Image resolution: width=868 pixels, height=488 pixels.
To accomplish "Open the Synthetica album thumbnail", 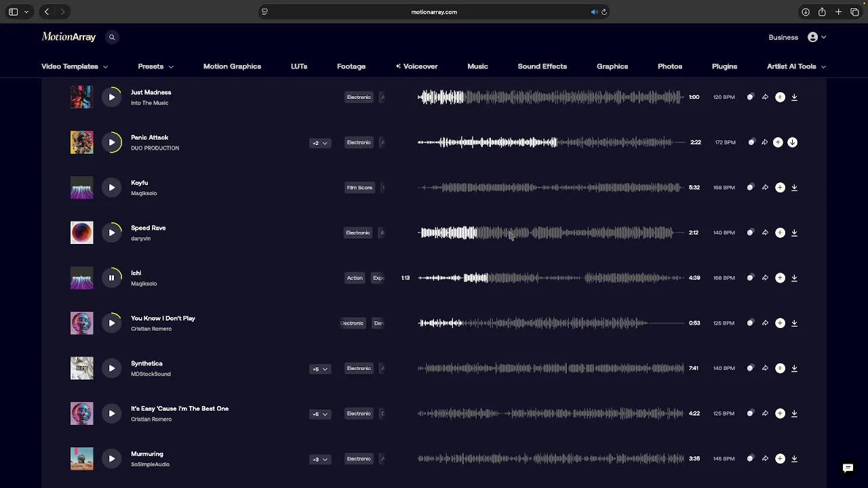I will click(81, 368).
